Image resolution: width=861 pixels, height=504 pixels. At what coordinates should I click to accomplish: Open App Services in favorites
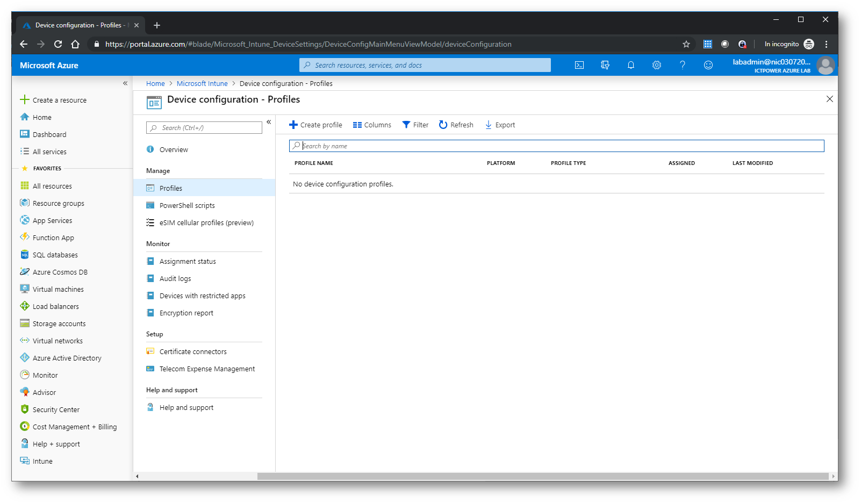coord(52,220)
